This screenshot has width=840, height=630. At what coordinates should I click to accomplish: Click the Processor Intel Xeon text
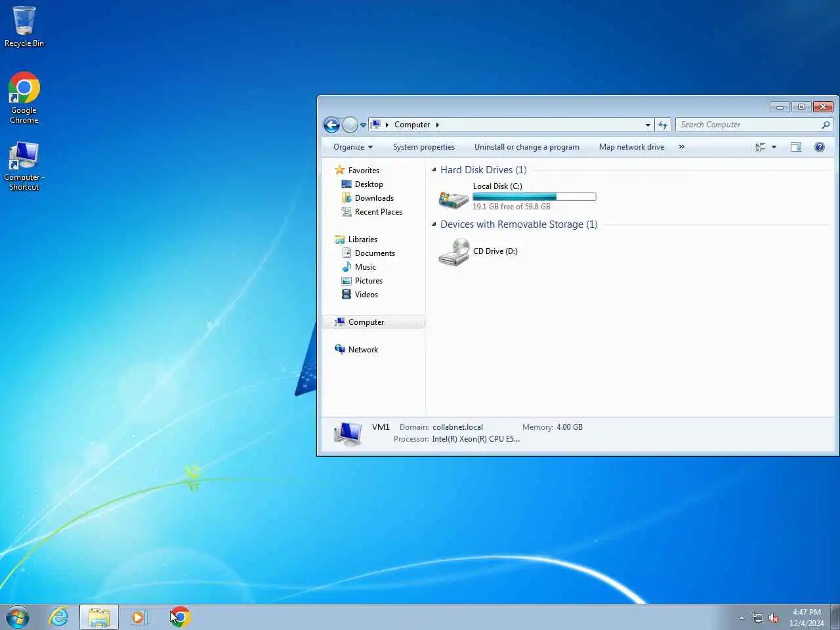tap(476, 439)
